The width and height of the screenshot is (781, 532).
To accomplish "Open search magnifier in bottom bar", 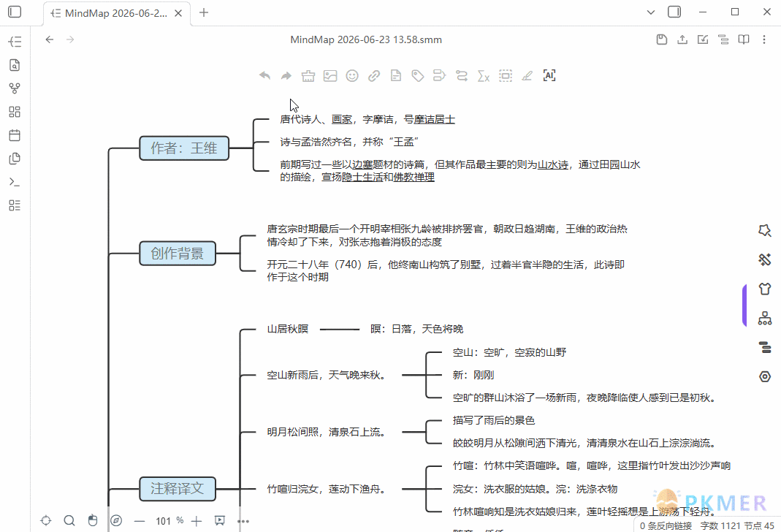I will click(69, 520).
